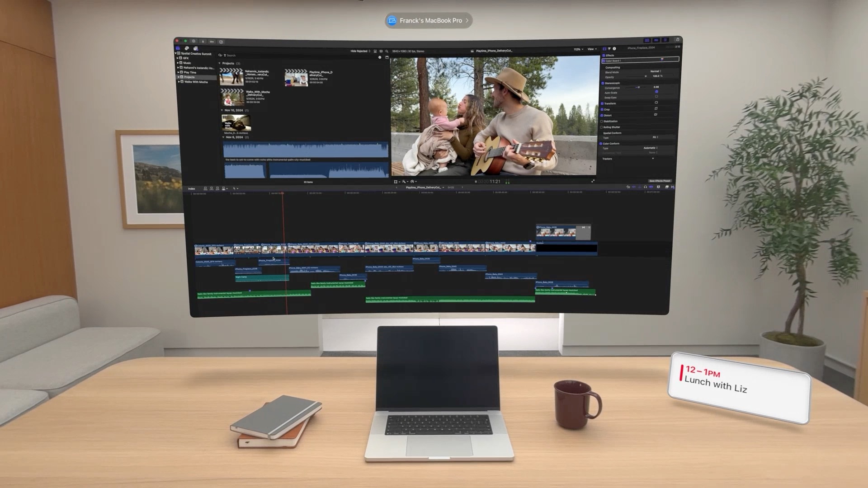Click the timeline playhead at ruler
Image resolution: width=868 pixels, height=488 pixels.
[283, 193]
